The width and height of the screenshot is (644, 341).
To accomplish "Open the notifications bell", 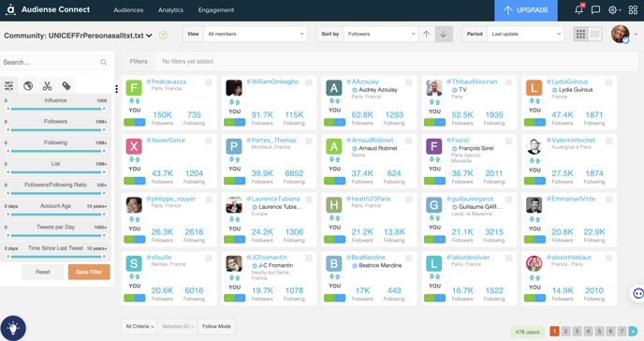I will coord(579,10).
